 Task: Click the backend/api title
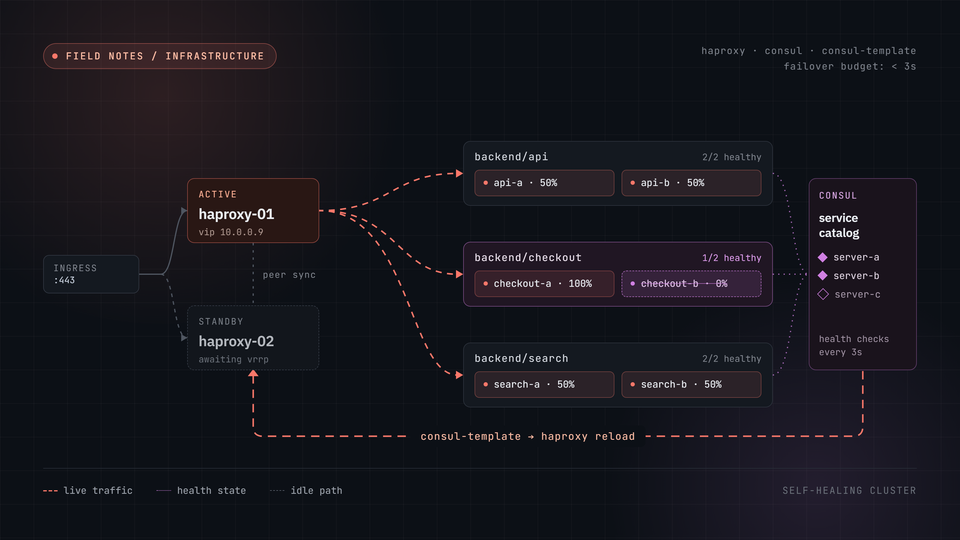pyautogui.click(x=511, y=157)
